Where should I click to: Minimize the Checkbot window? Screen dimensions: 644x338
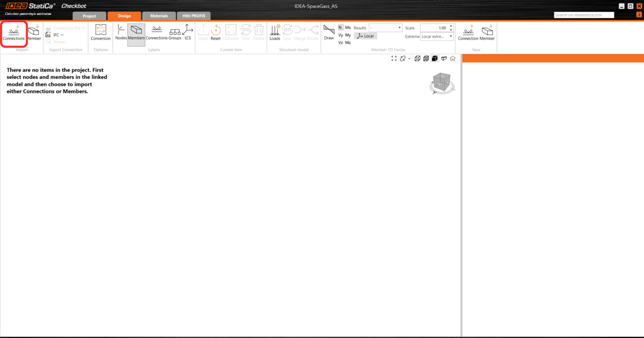pyautogui.click(x=622, y=6)
